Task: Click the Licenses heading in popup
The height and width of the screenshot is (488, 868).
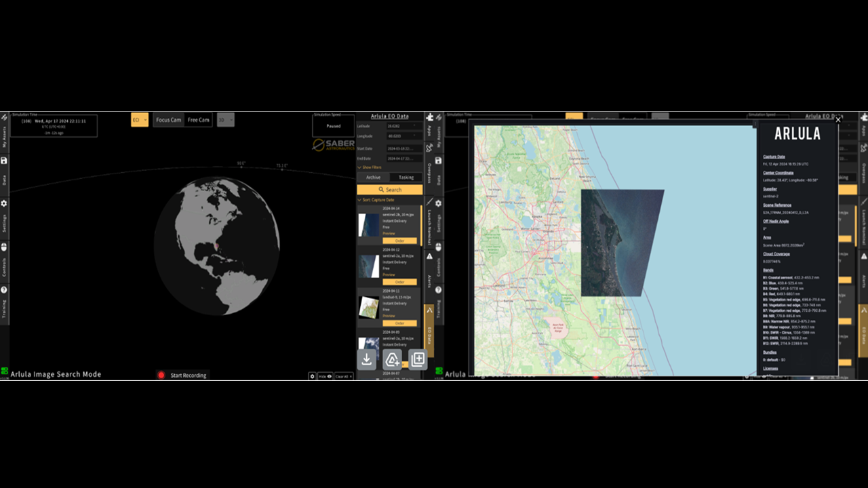Action: (770, 369)
